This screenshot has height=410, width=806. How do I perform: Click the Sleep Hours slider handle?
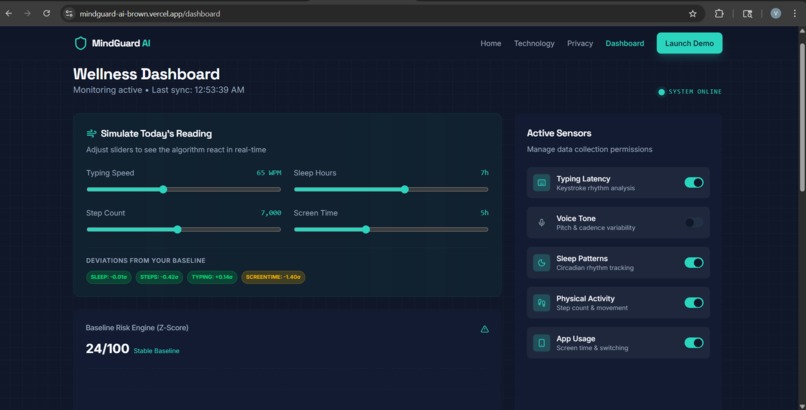pos(405,190)
